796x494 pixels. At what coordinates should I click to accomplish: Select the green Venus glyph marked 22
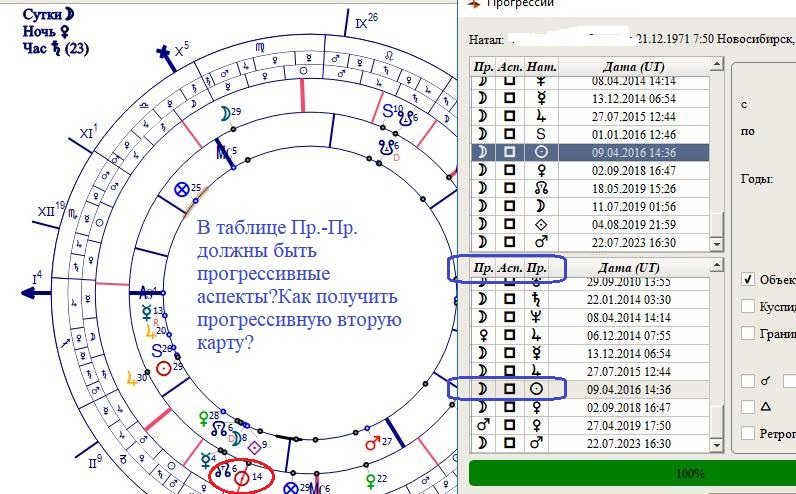point(371,480)
